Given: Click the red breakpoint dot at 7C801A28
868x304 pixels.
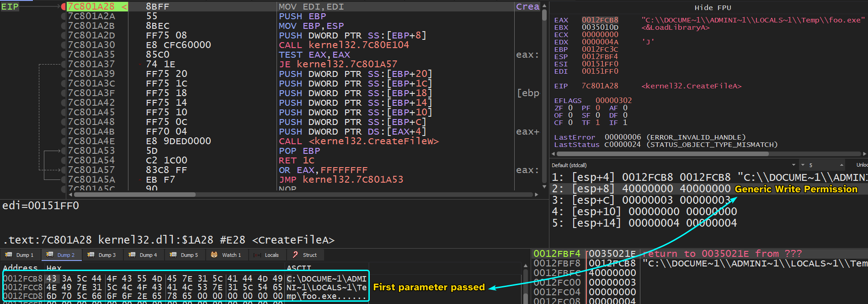Looking at the screenshot, I should point(64,6).
